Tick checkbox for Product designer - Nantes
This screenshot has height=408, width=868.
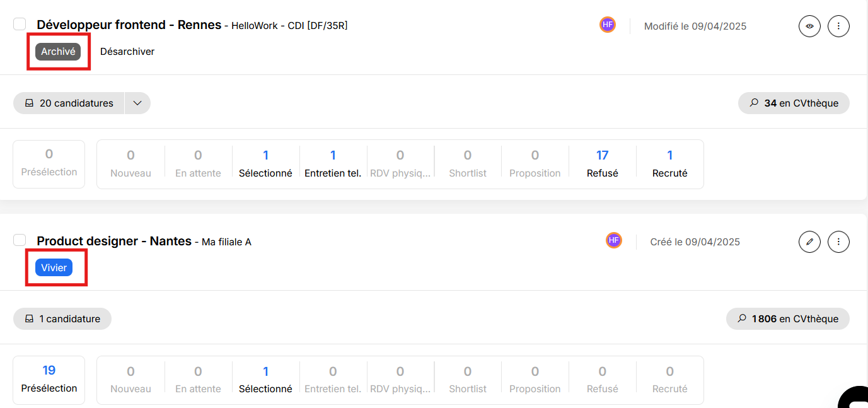[20, 240]
